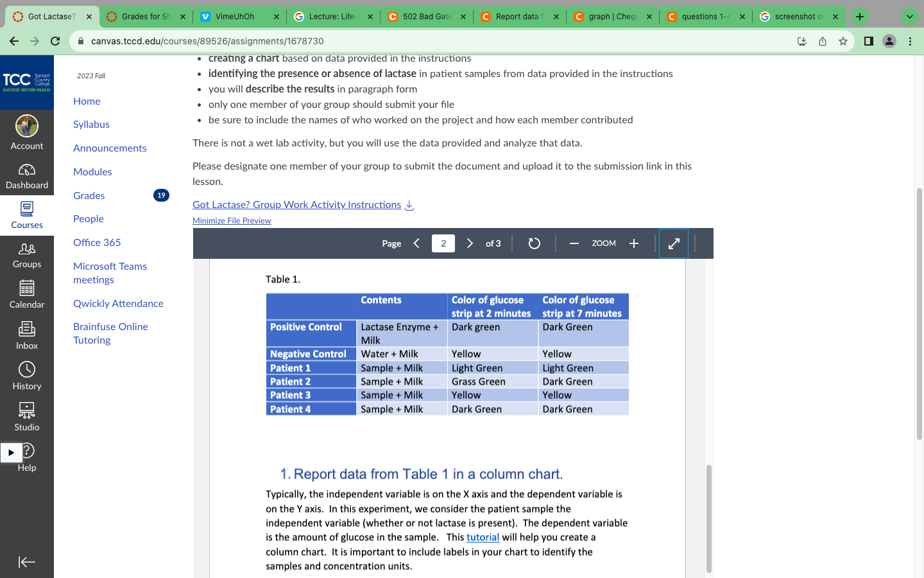Open the Announcements course link

click(x=110, y=148)
